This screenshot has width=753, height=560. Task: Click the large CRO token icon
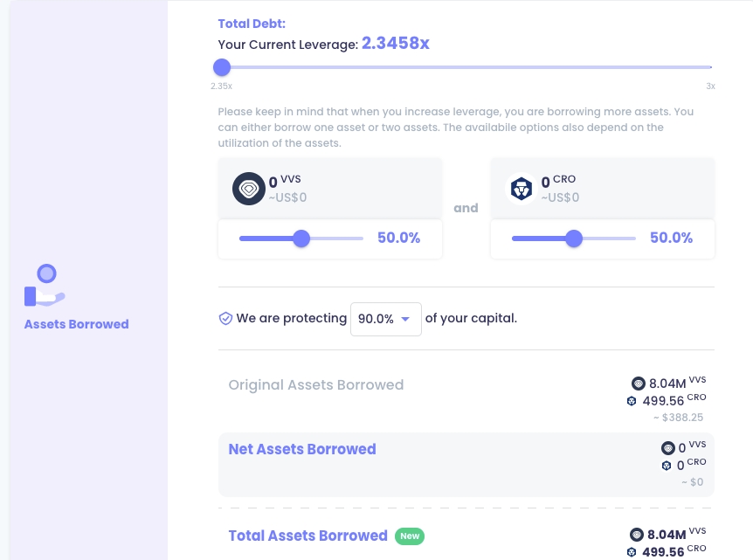[x=522, y=189]
